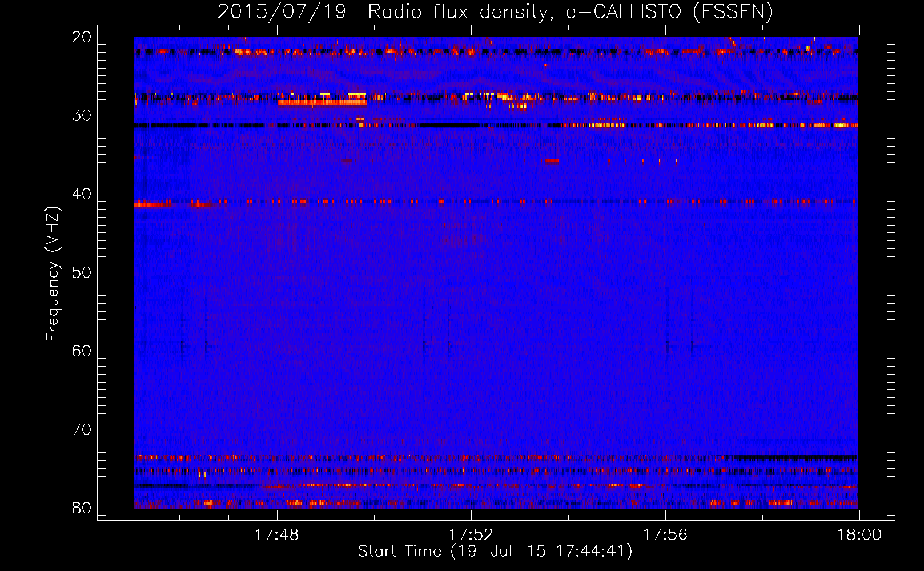Click the long red emission bar near 28 MHz
This screenshot has width=924, height=571.
[322, 103]
